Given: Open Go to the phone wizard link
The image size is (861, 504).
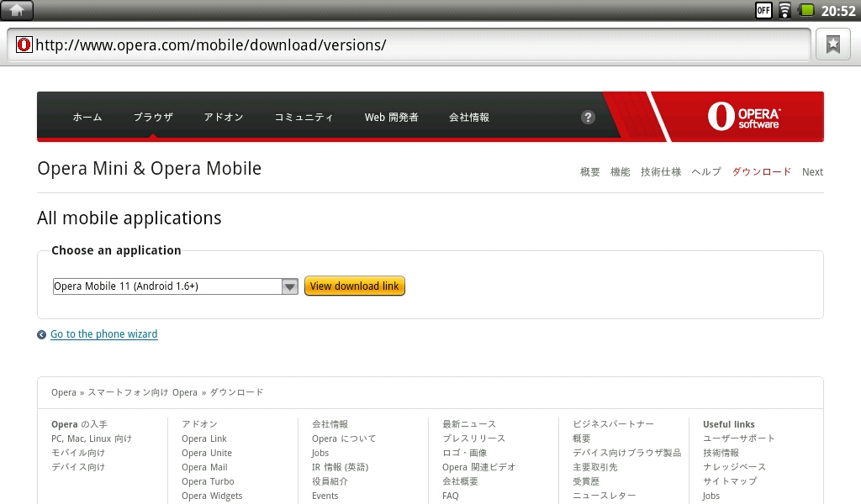Looking at the screenshot, I should [103, 334].
